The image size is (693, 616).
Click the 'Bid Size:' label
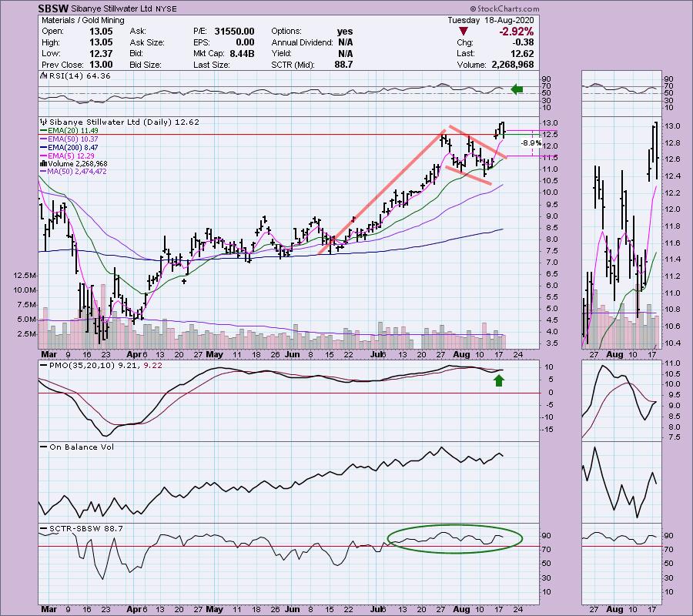(145, 65)
